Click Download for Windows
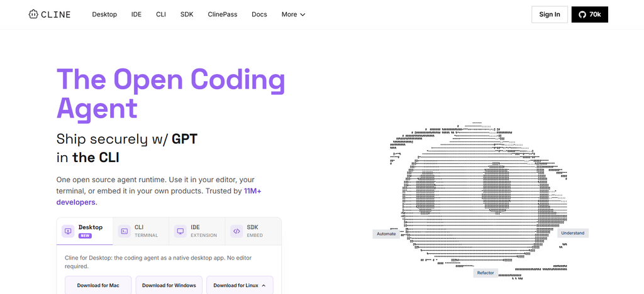The width and height of the screenshot is (644, 294). [169, 285]
